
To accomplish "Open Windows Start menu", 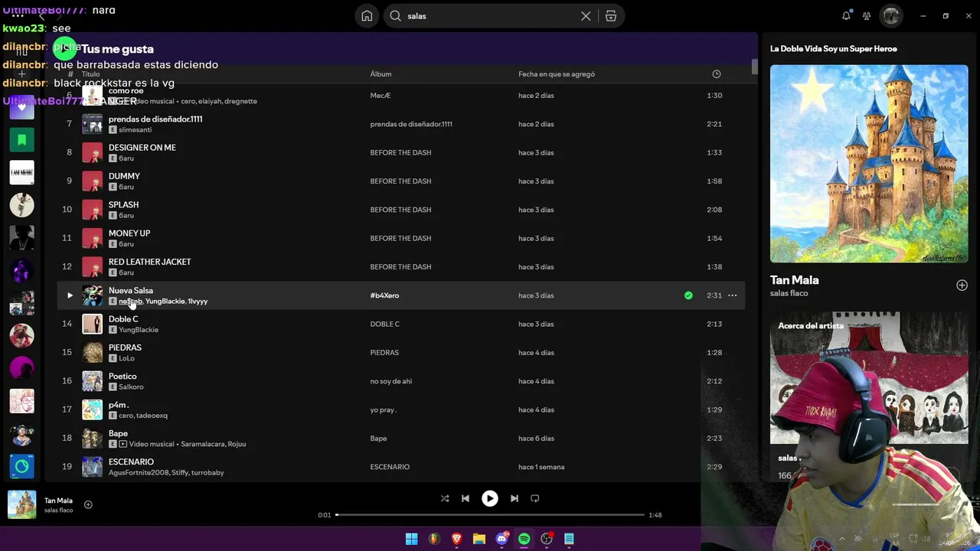I will click(411, 539).
